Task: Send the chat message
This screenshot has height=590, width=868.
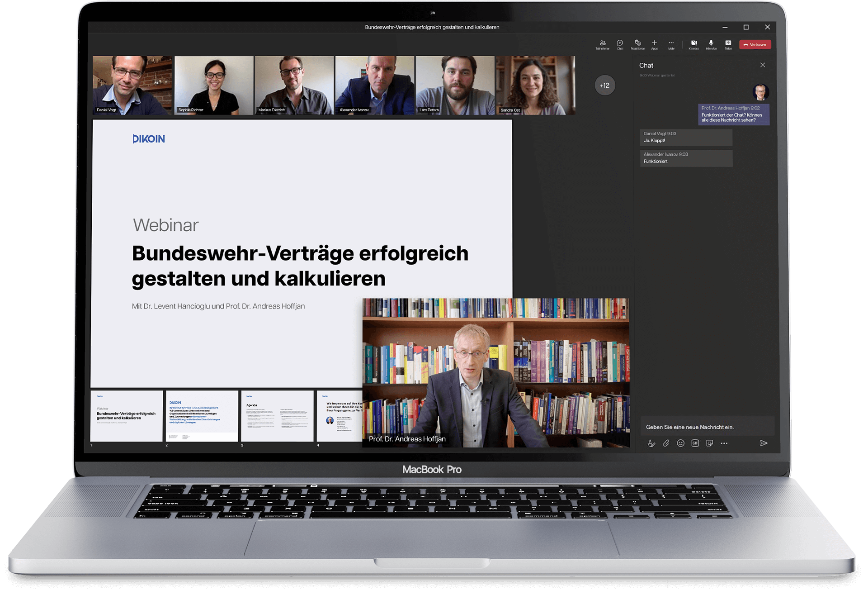Action: (x=764, y=443)
